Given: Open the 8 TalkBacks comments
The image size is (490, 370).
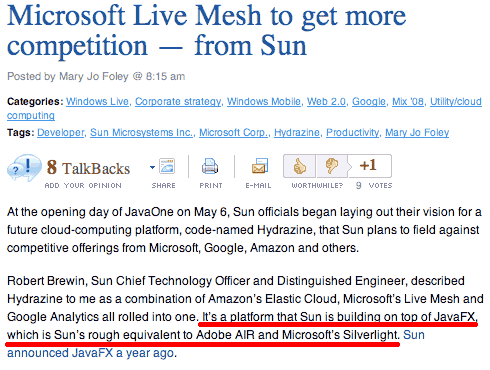Looking at the screenshot, I should coord(88,168).
